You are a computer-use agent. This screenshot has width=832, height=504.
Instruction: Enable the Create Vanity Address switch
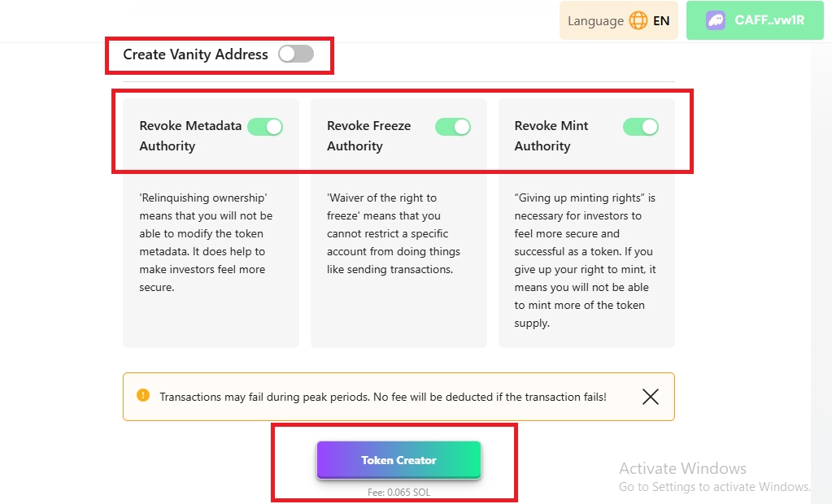click(x=295, y=54)
